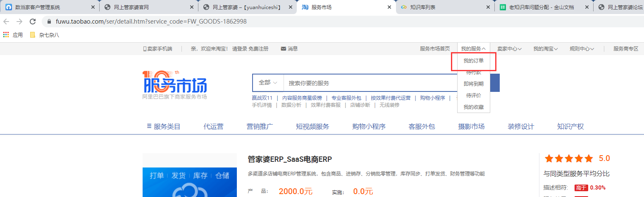Click the browser reload icon
The image size is (644, 197).
[x=33, y=22]
